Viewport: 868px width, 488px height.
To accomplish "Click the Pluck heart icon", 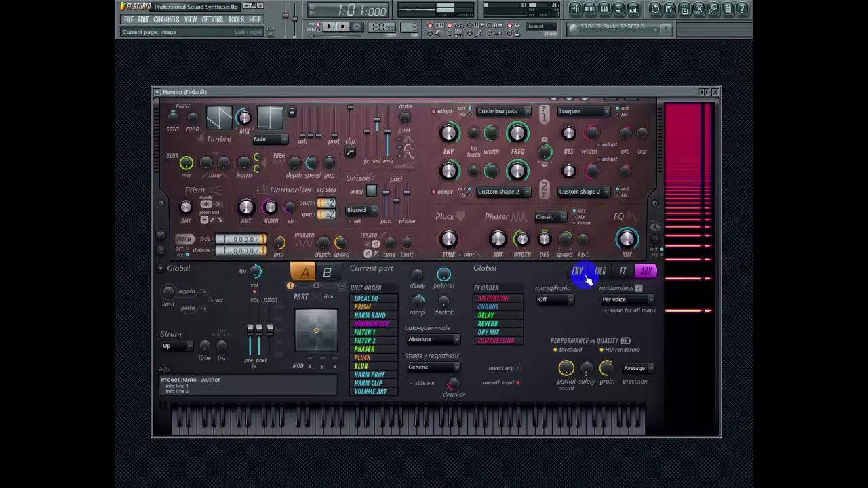I will click(x=461, y=216).
